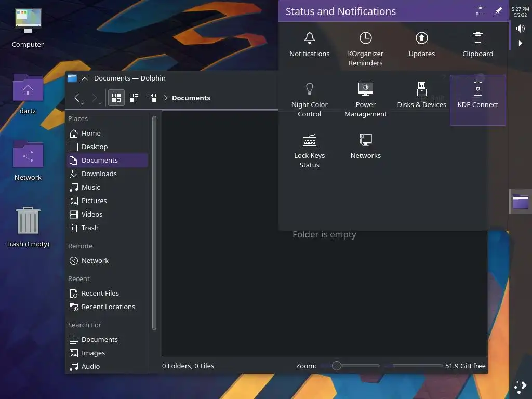Viewport: 532px width, 399px height.
Task: Open KOrganizer Reminders entry
Action: (365, 49)
